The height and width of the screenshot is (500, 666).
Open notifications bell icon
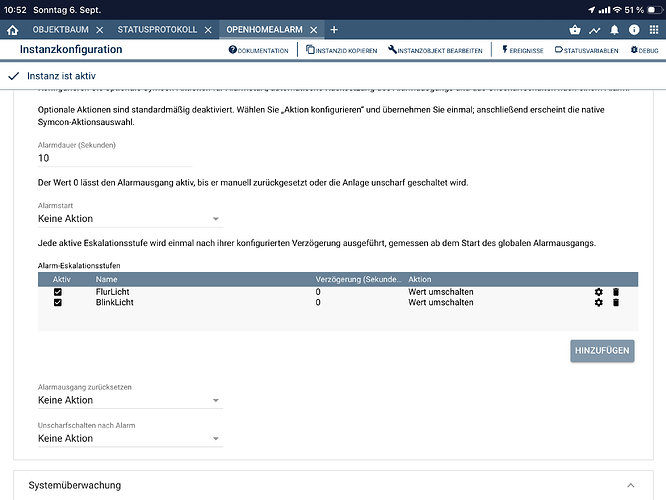coord(614,30)
